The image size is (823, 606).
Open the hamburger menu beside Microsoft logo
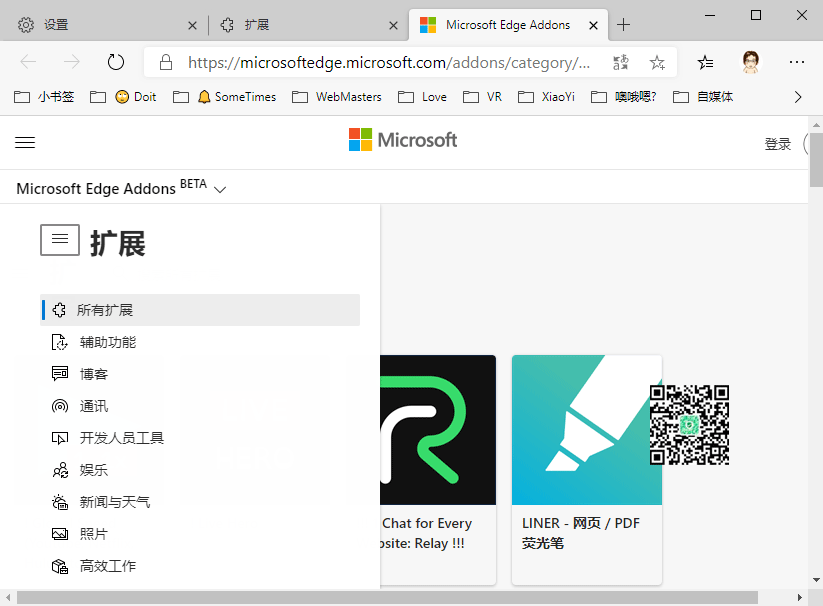click(25, 143)
